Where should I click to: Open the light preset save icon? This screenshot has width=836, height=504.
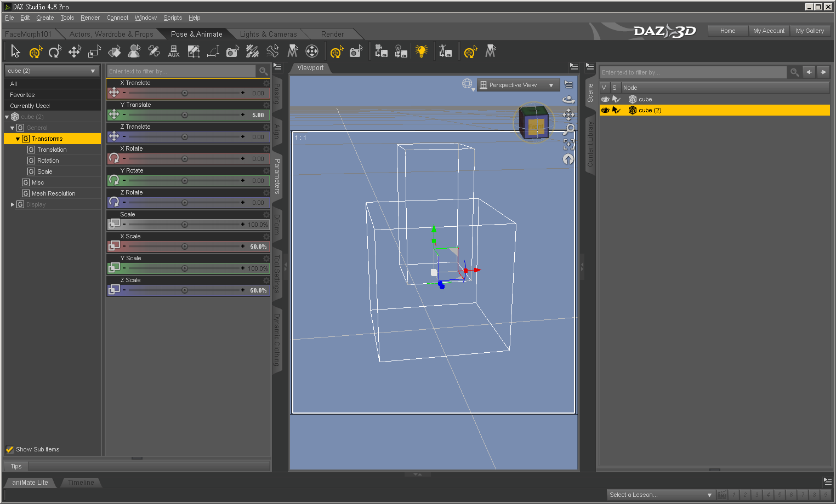401,51
